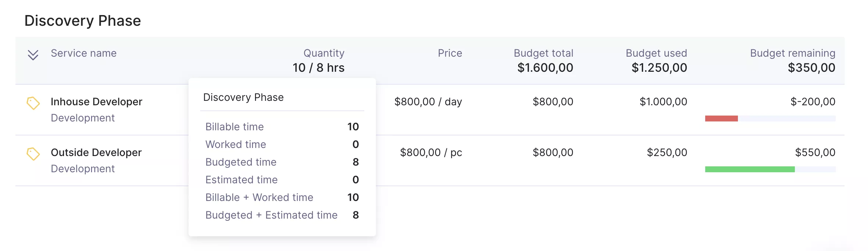Viewport: 868px width, 251px height.
Task: Click the green budget progress bar
Action: [750, 169]
